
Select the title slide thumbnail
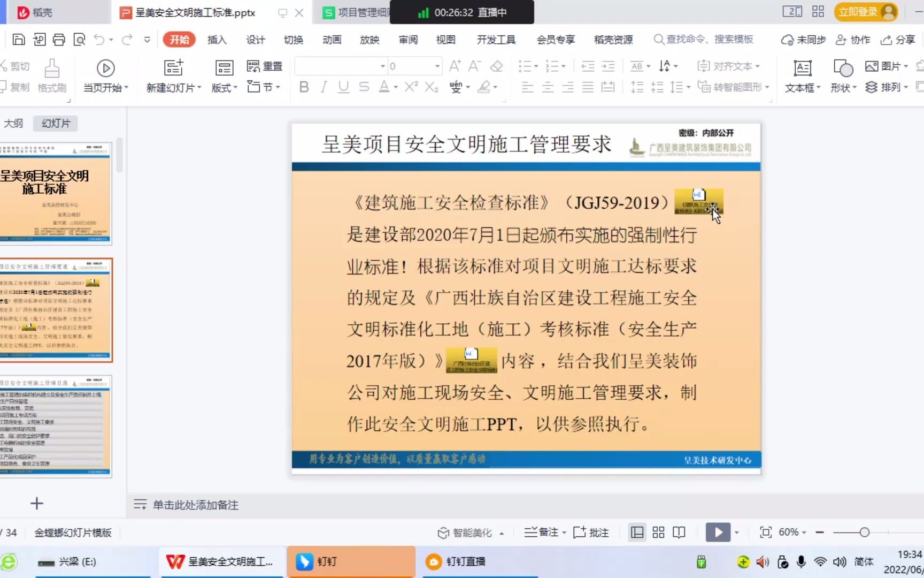coord(56,194)
